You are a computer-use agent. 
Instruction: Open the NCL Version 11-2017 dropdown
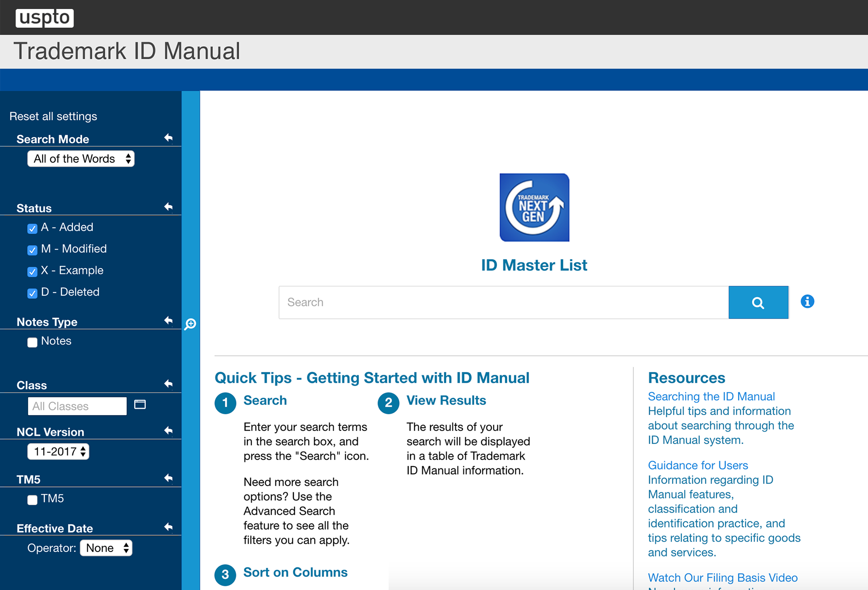click(58, 452)
